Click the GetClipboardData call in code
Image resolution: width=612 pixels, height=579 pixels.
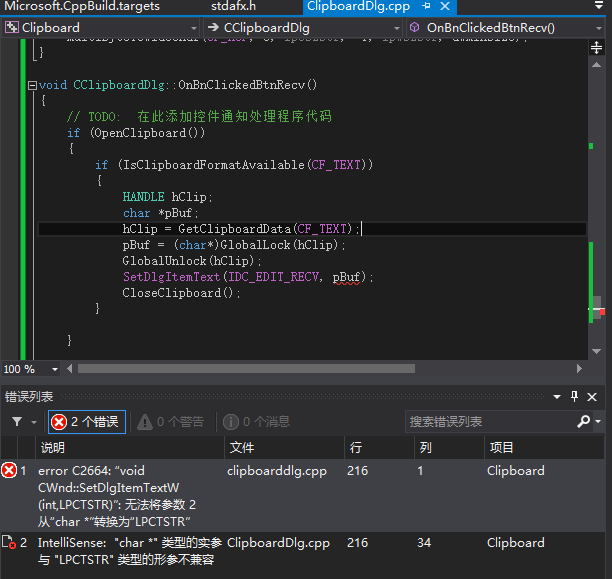click(x=235, y=229)
